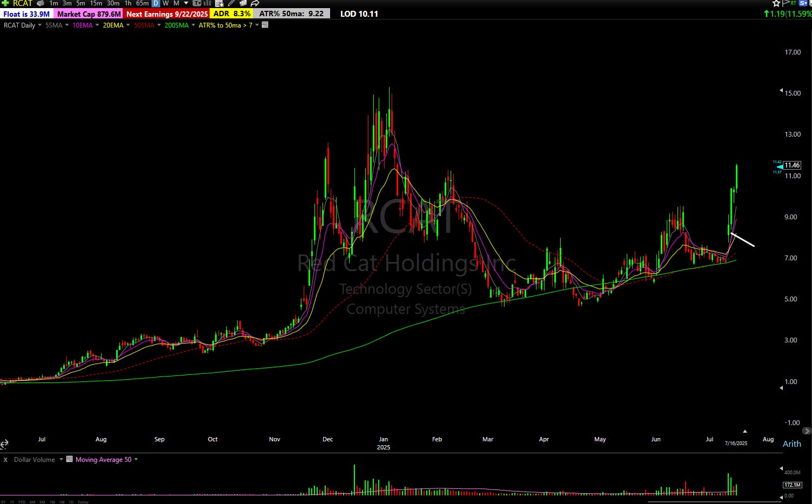The image size is (812, 504).
Task: Select the pencil drawing tool icon
Action: pyautogui.click(x=231, y=3)
